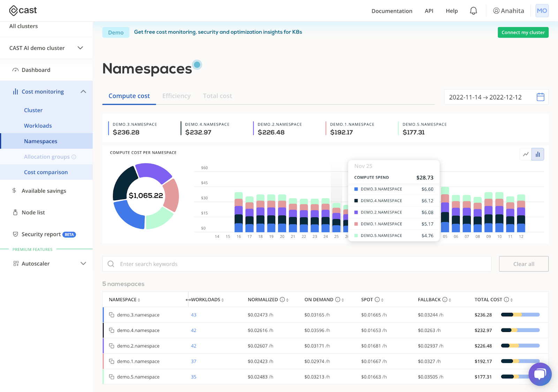
Task: Switch to bar chart view
Action: click(x=537, y=154)
